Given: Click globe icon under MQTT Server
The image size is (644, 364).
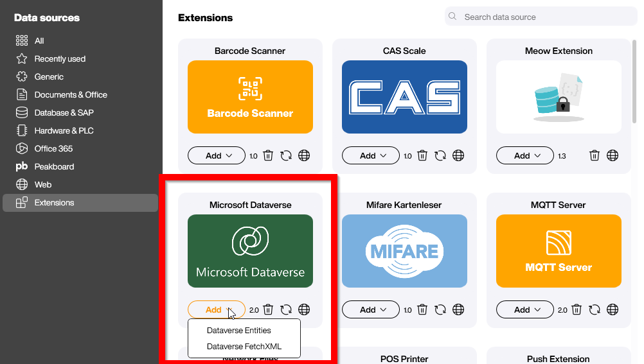Looking at the screenshot, I should pos(613,309).
